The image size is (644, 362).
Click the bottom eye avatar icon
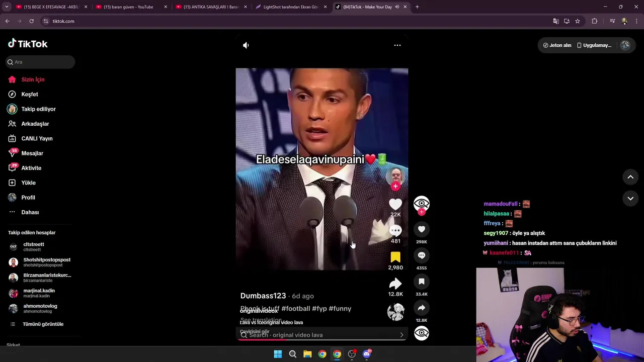[422, 333]
